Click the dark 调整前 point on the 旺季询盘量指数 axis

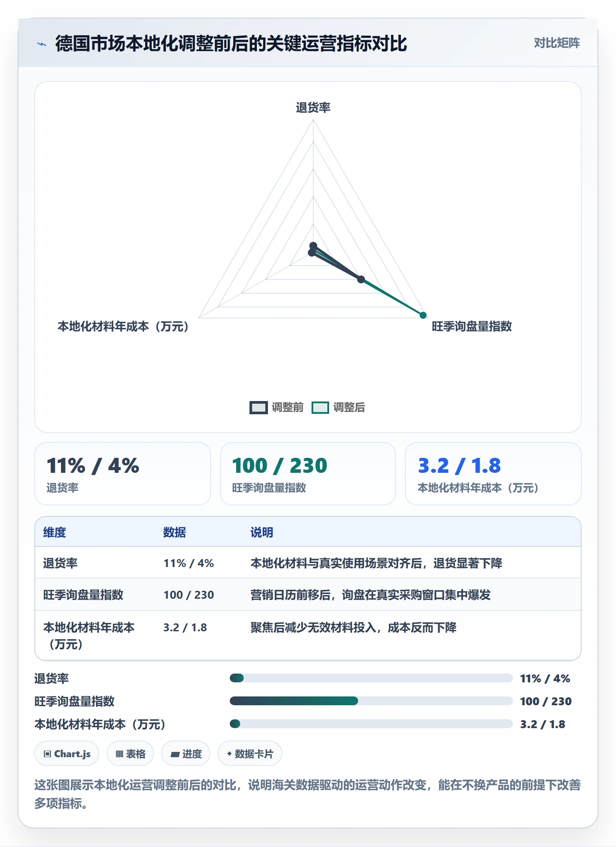[x=361, y=280]
